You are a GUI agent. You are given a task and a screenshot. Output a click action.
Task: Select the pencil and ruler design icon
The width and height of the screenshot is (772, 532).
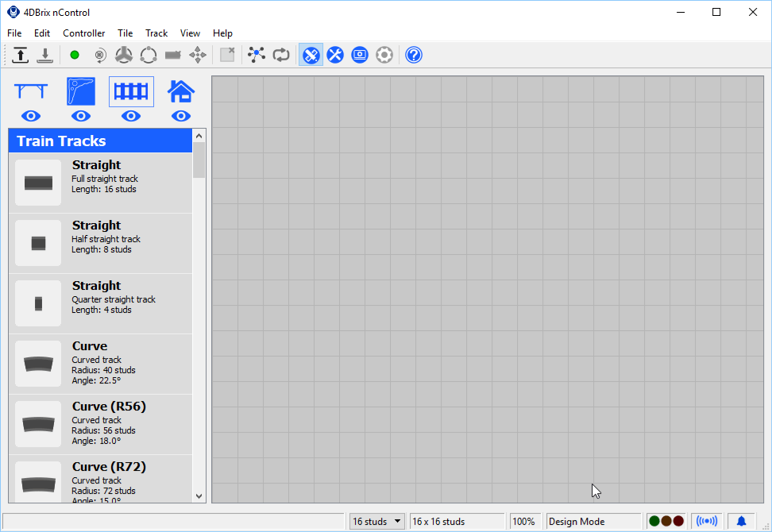pos(311,55)
